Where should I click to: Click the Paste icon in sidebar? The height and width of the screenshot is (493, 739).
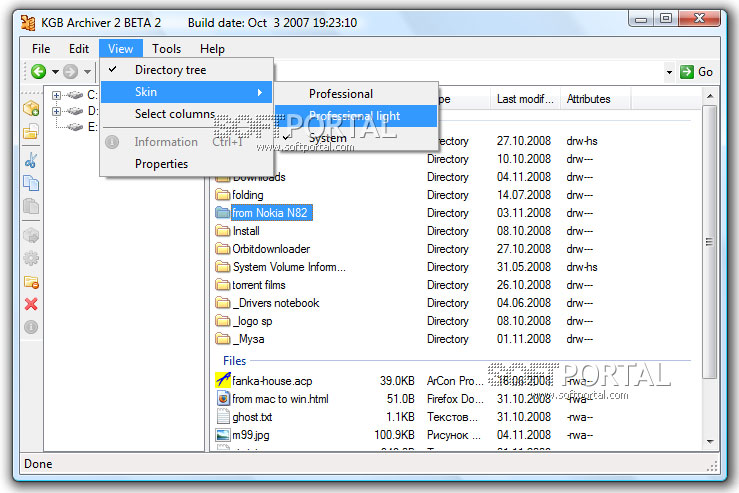click(31, 206)
